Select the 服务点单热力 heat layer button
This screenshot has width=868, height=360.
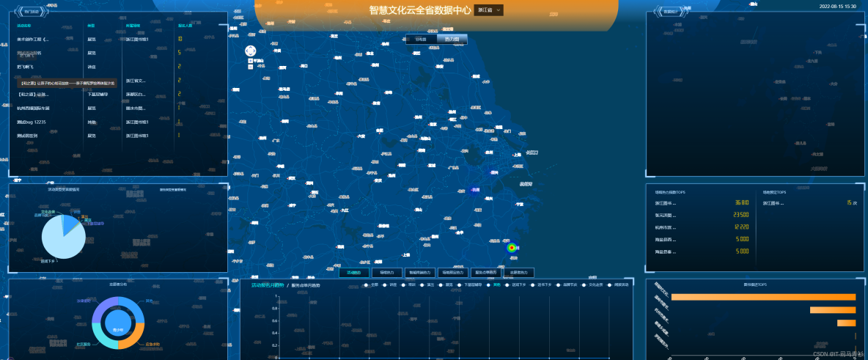(485, 273)
